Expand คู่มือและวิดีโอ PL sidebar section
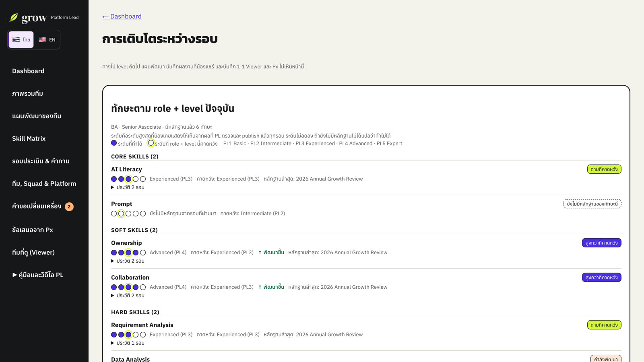 [38, 275]
